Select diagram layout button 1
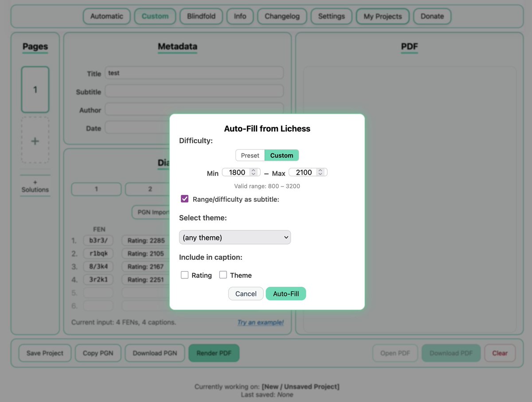The width and height of the screenshot is (532, 402). point(96,189)
